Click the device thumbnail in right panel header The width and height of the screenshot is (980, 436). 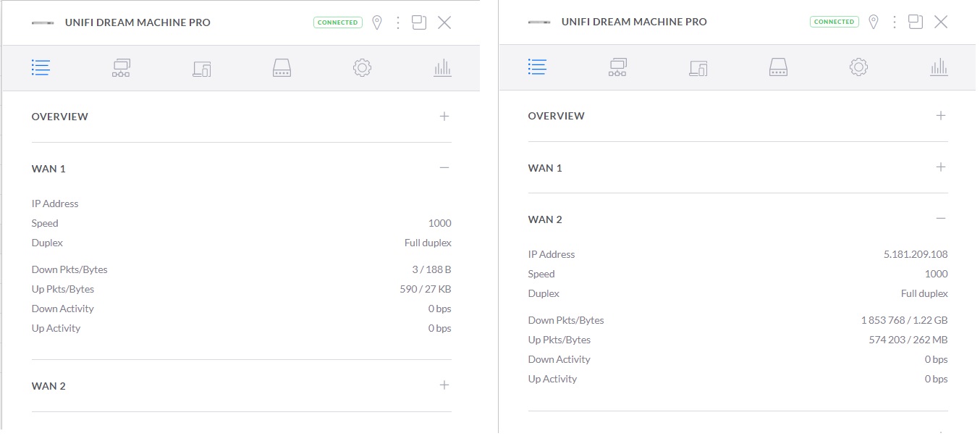(x=539, y=22)
